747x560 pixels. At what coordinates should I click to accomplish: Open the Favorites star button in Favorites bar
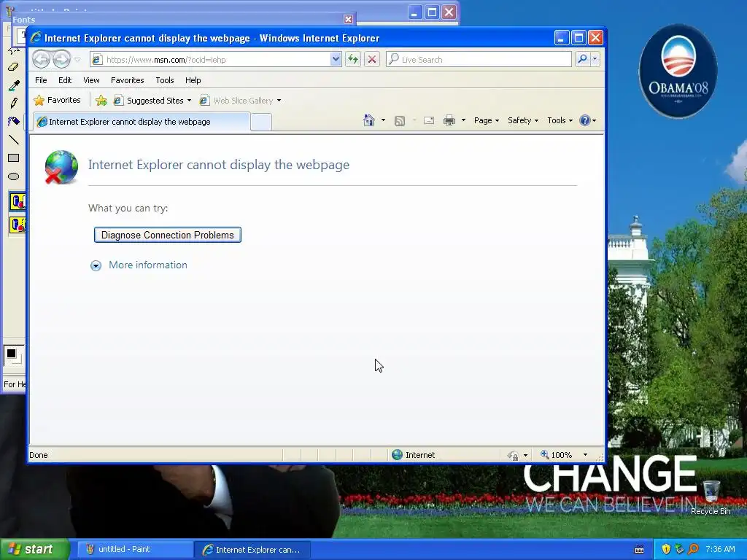tap(57, 100)
